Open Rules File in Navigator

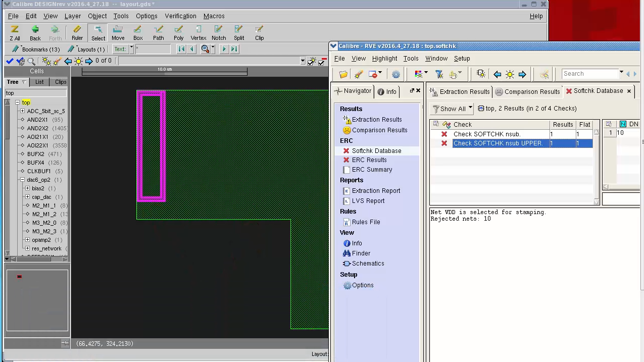pyautogui.click(x=366, y=222)
